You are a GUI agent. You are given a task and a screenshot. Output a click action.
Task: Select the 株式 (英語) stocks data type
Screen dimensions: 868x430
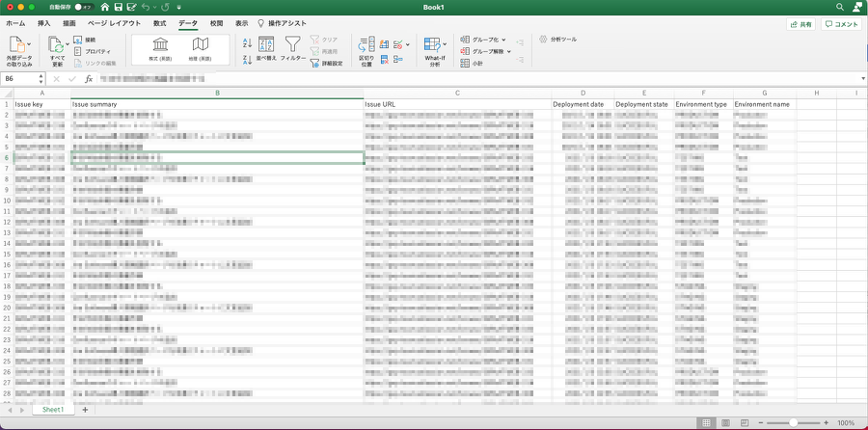tap(160, 50)
